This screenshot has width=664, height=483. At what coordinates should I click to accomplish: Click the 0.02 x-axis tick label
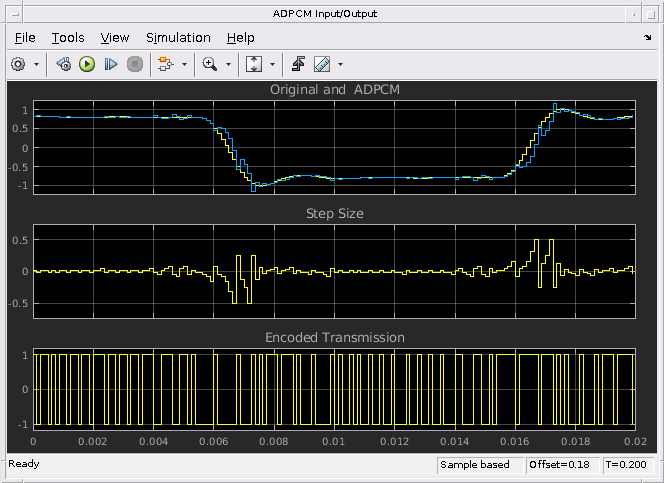tap(635, 442)
